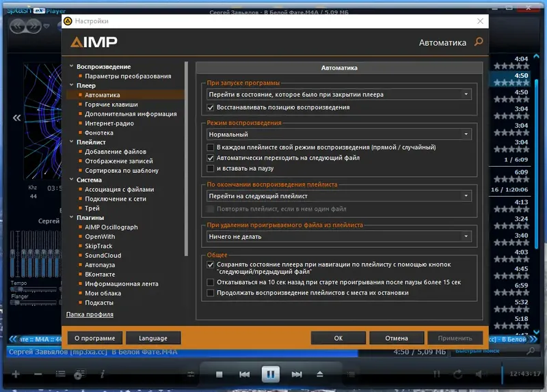This screenshot has width=547, height=392.
Task: Click the music disc icon in bottom bar
Action: pyautogui.click(x=79, y=374)
